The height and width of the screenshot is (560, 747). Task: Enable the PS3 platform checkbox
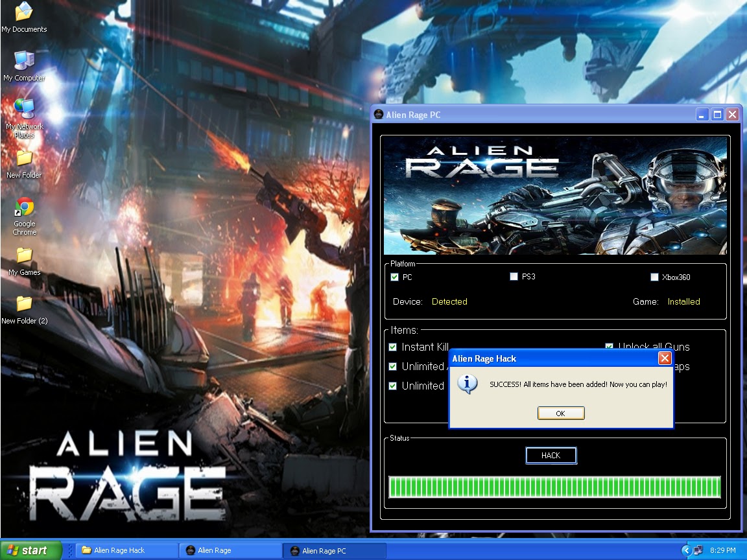click(x=514, y=277)
